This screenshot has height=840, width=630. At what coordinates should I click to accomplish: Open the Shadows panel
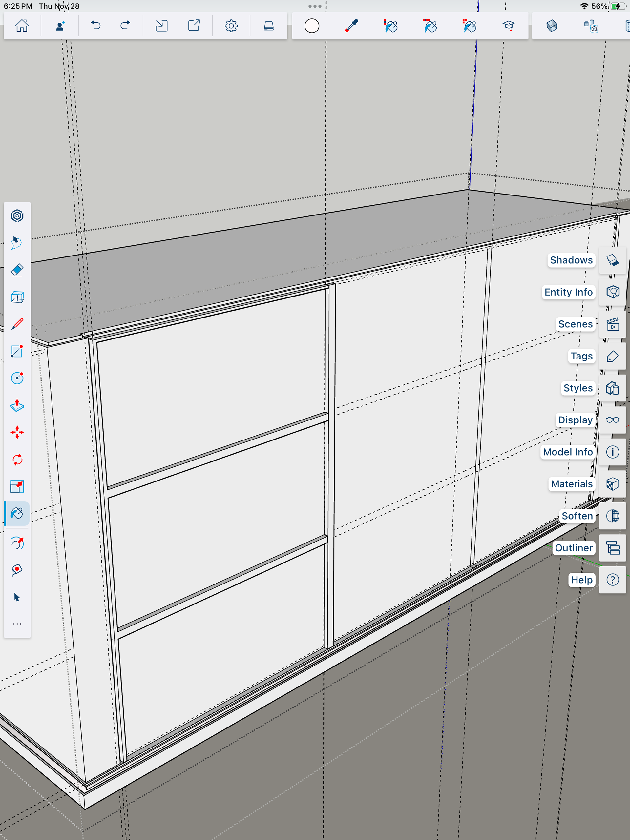[612, 260]
